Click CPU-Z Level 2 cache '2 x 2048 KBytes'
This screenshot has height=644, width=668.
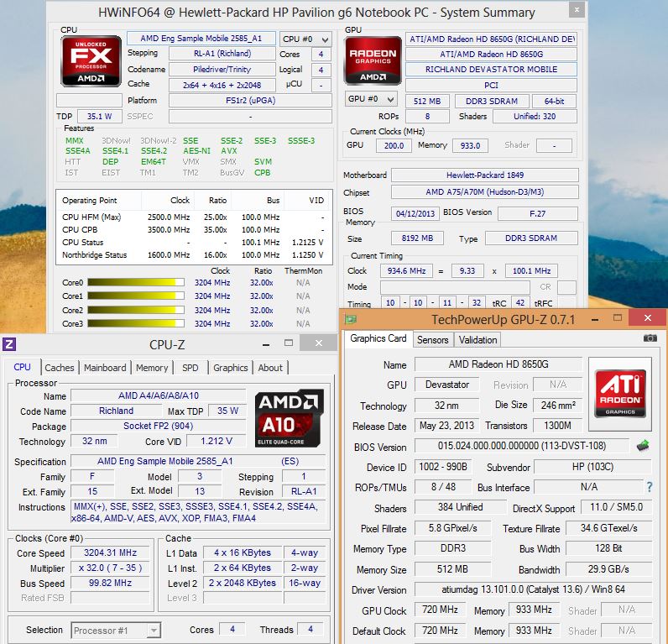pyautogui.click(x=243, y=583)
